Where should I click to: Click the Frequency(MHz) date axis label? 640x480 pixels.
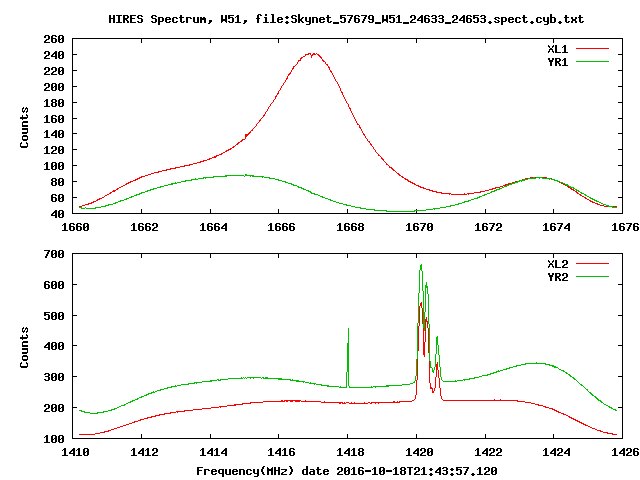[x=347, y=471]
